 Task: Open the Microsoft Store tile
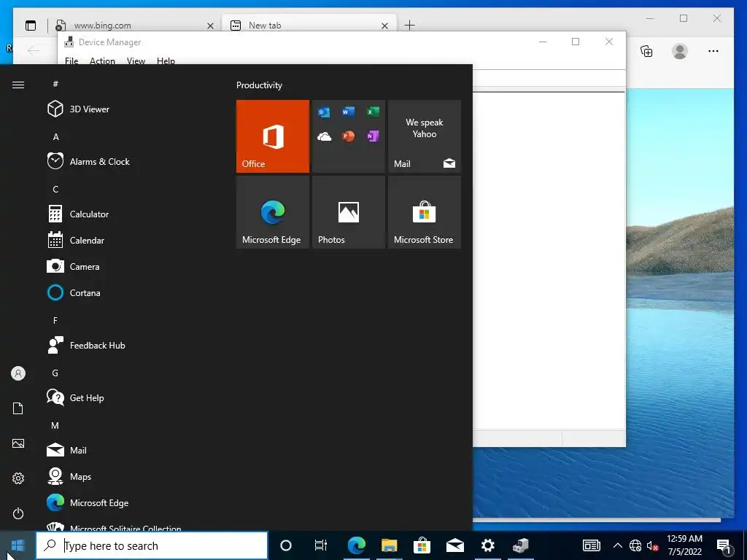[424, 212]
